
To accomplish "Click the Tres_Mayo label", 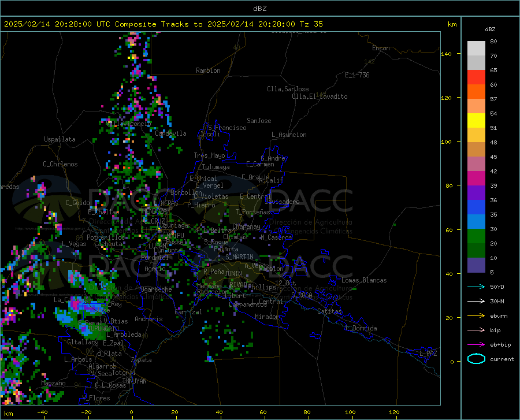I will [209, 155].
